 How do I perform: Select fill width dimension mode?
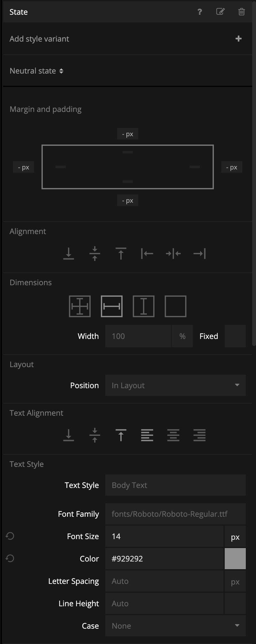click(112, 306)
